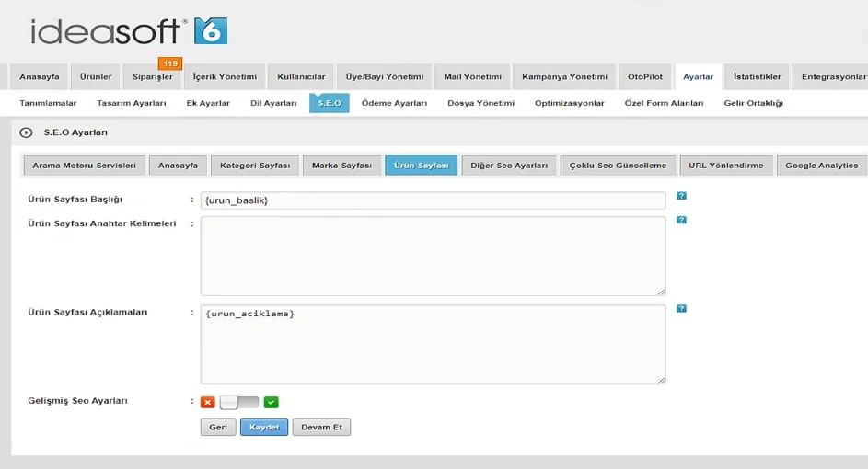This screenshot has height=469, width=868.
Task: Go to Tanımlamalar submenu
Action: pos(48,103)
